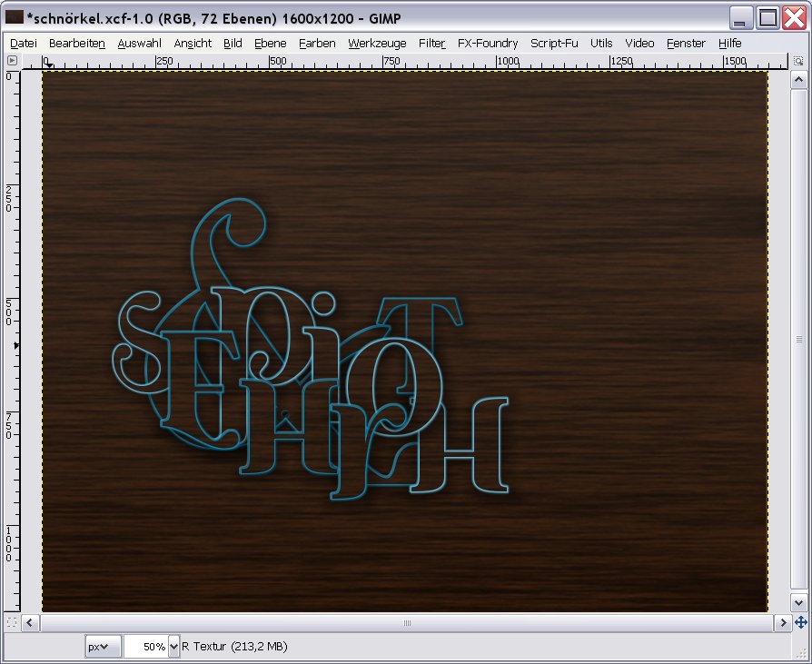Click the image menu arrow at ruler corner
Screen dimensions: 812x664
point(12,61)
